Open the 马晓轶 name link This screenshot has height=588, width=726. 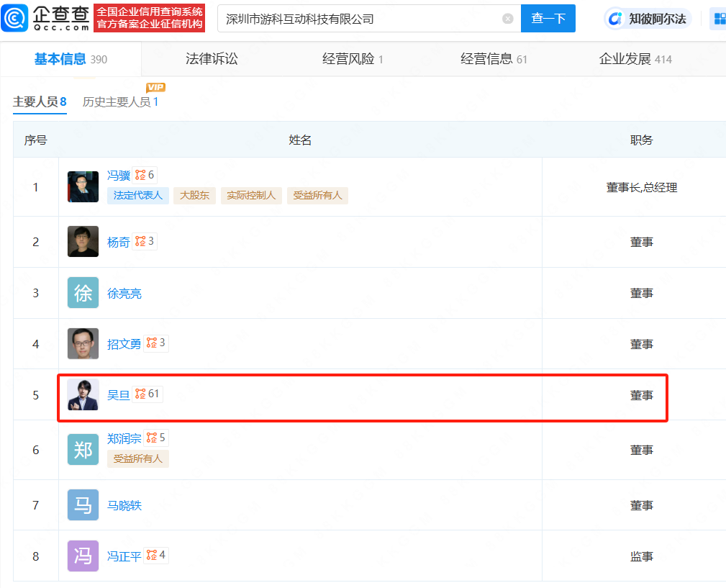[x=124, y=505]
